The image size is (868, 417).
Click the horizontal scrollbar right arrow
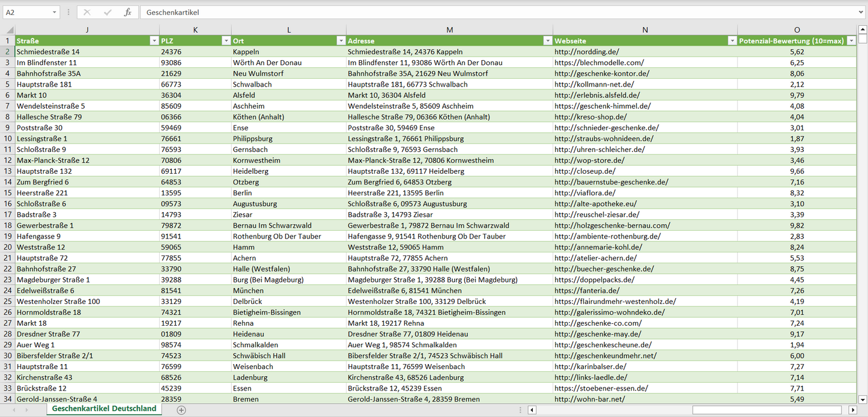pos(852,410)
